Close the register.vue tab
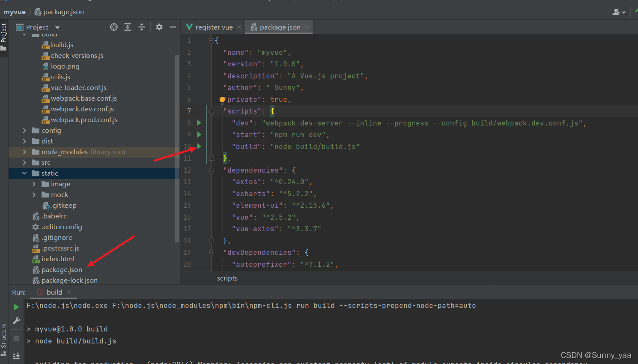Image resolution: width=638 pixels, height=364 pixels. point(239,27)
